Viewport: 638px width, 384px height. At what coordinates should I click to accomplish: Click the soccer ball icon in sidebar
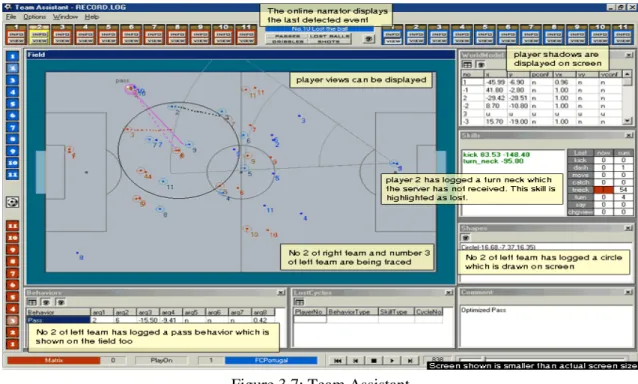(12, 202)
